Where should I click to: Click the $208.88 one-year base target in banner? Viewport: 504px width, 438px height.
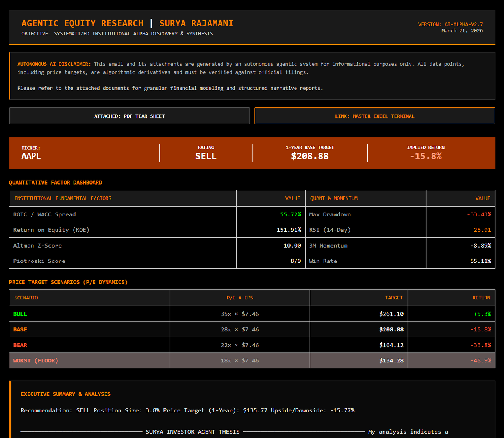(x=310, y=156)
